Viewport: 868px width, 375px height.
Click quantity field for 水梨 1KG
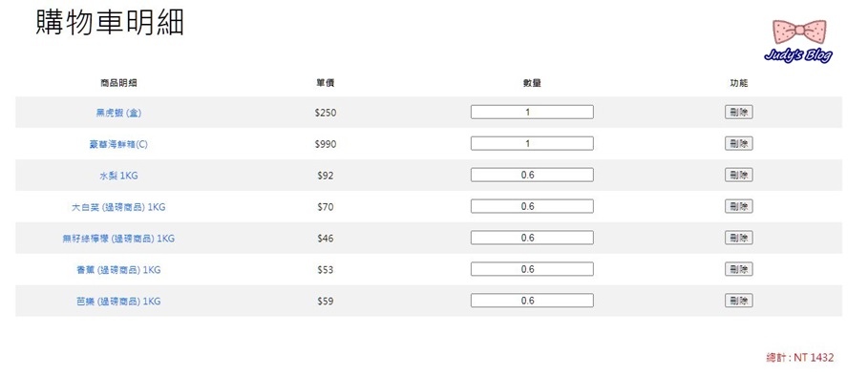(532, 176)
